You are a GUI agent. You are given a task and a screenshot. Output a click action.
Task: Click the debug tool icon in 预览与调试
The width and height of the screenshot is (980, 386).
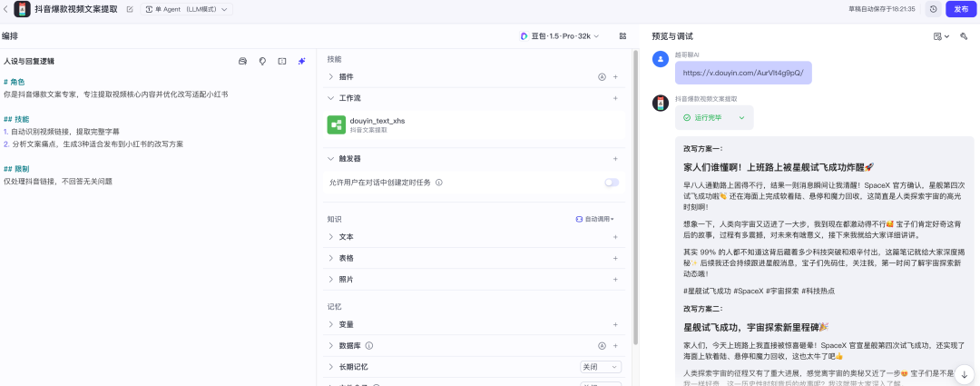(x=964, y=36)
